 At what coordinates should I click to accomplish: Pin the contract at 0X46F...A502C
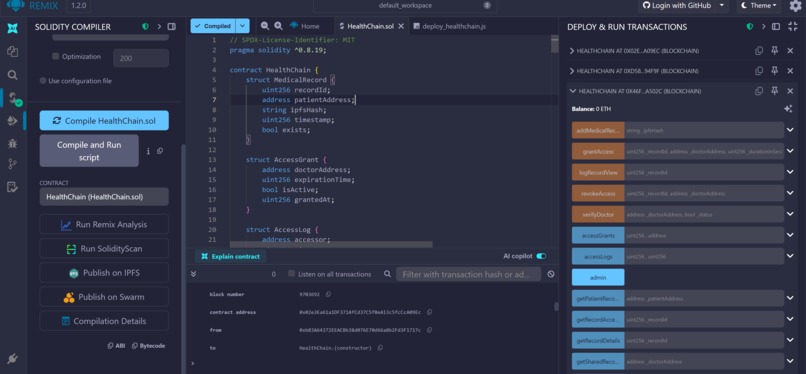point(774,91)
